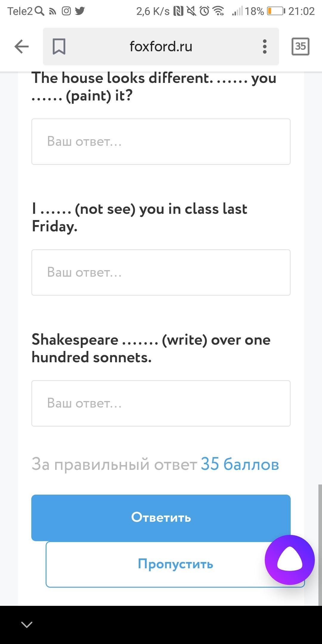Tap the 35 баллов points link
Screen dimensions: 322x644
point(240,465)
